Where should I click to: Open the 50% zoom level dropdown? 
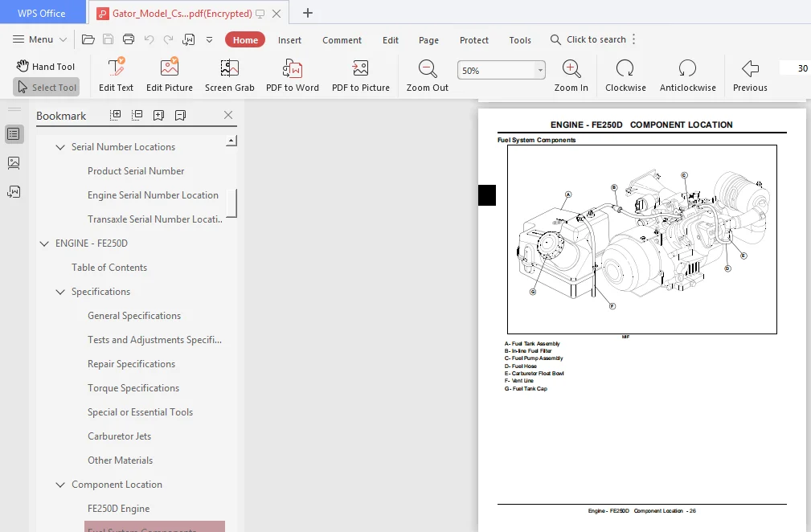540,70
